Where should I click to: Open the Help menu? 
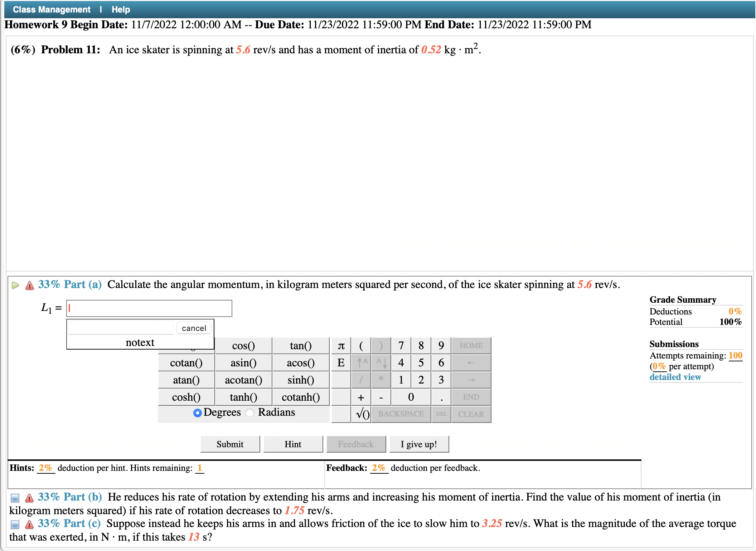[x=120, y=9]
